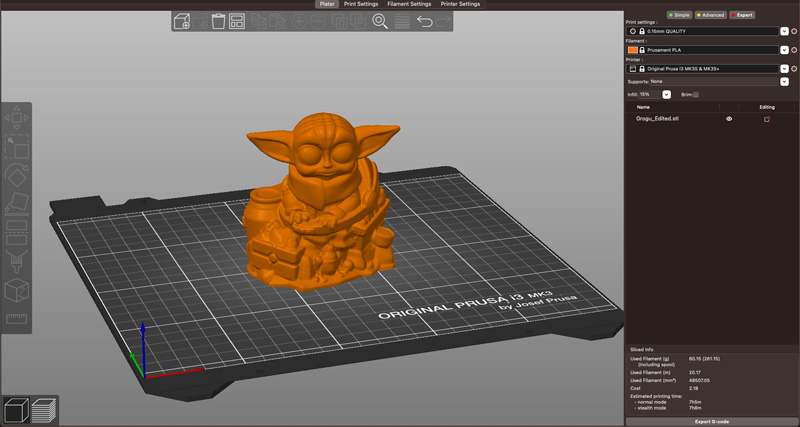Click the orange Prusament PLA color swatch
The height and width of the screenshot is (427, 800).
(632, 50)
